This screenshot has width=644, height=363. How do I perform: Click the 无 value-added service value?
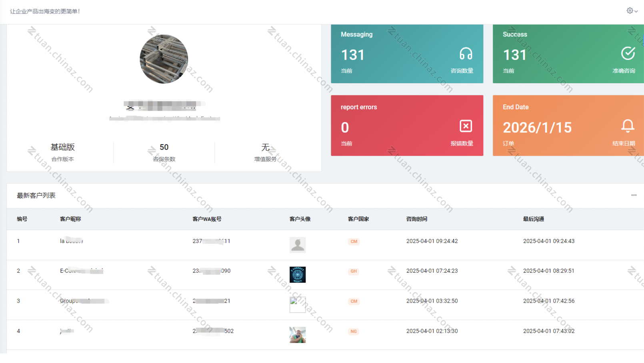click(x=265, y=147)
